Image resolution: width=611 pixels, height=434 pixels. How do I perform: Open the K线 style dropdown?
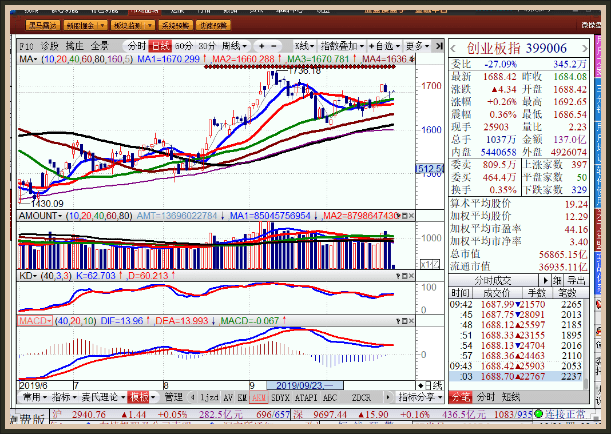click(304, 46)
